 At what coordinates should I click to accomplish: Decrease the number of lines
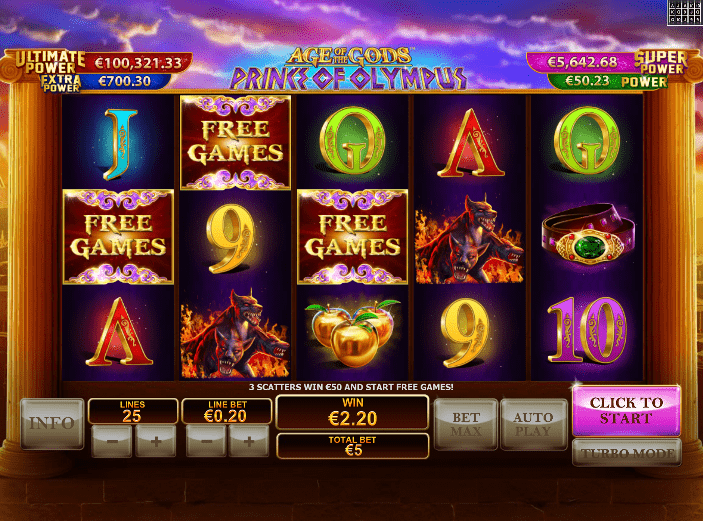pyautogui.click(x=112, y=441)
